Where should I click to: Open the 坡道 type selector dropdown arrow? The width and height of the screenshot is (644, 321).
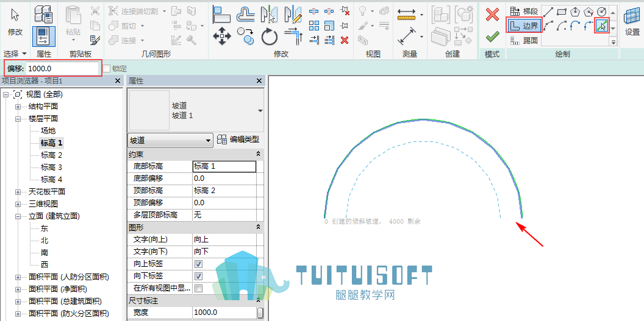point(260,111)
